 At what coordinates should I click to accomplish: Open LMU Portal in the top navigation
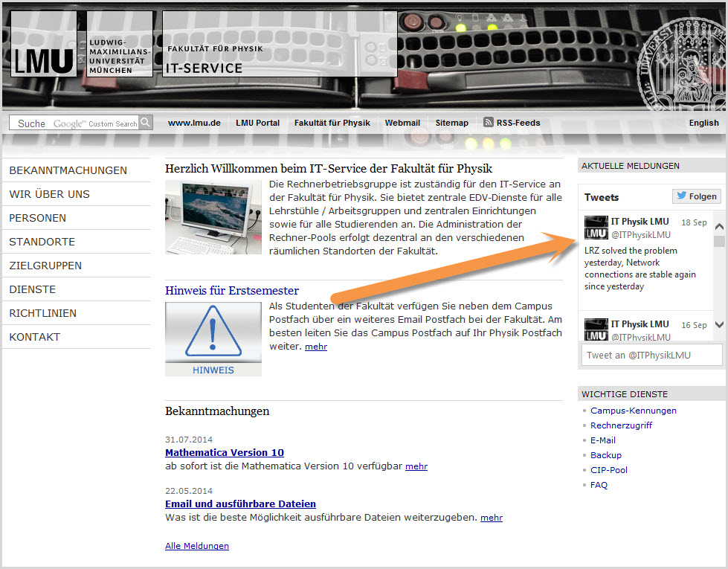258,123
